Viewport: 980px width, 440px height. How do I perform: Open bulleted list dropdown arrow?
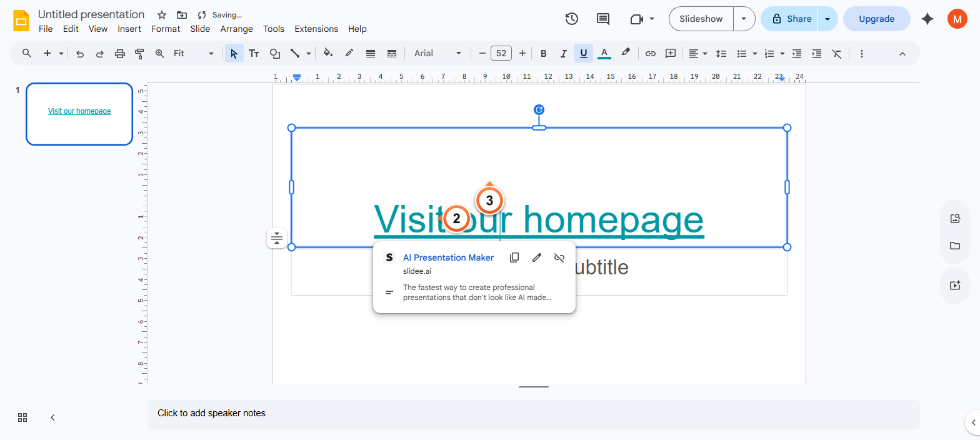[755, 54]
